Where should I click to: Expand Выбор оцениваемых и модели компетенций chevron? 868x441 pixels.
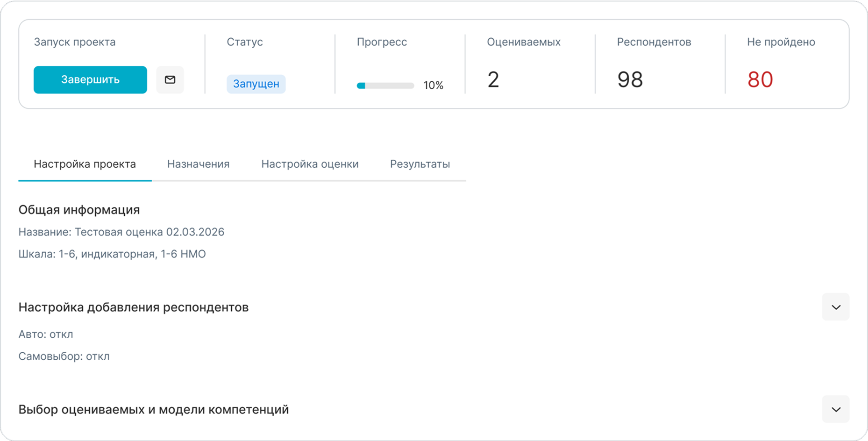point(836,409)
